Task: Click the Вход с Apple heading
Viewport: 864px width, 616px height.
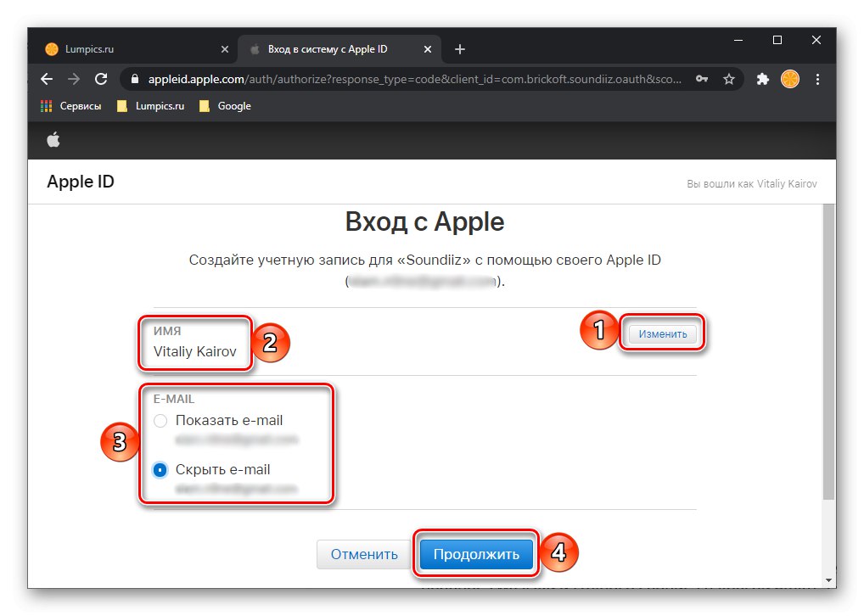Action: (425, 222)
